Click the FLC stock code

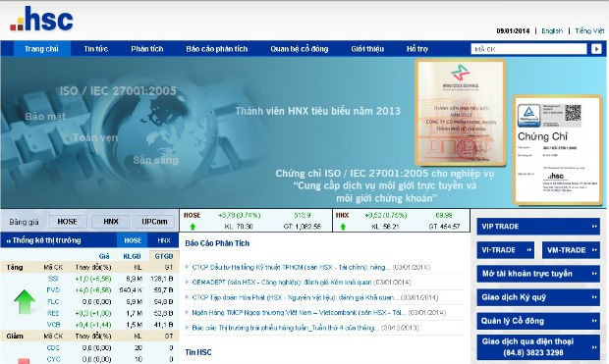pos(53,302)
